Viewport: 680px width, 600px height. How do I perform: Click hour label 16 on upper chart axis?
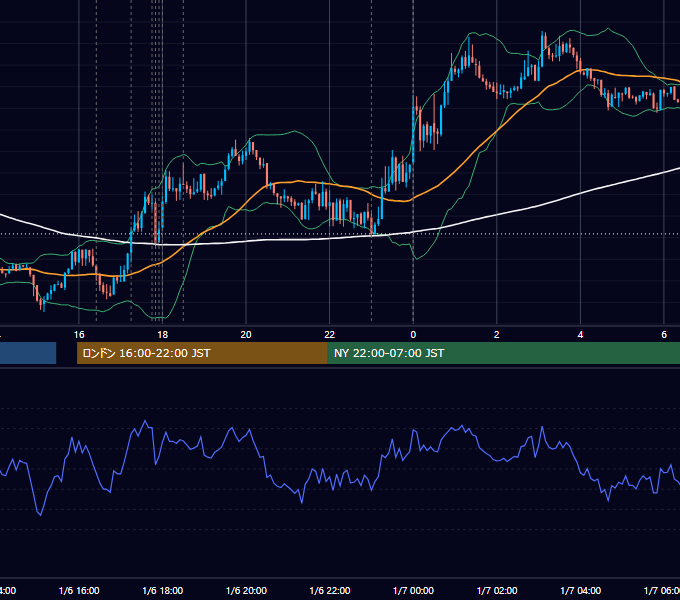click(x=79, y=335)
